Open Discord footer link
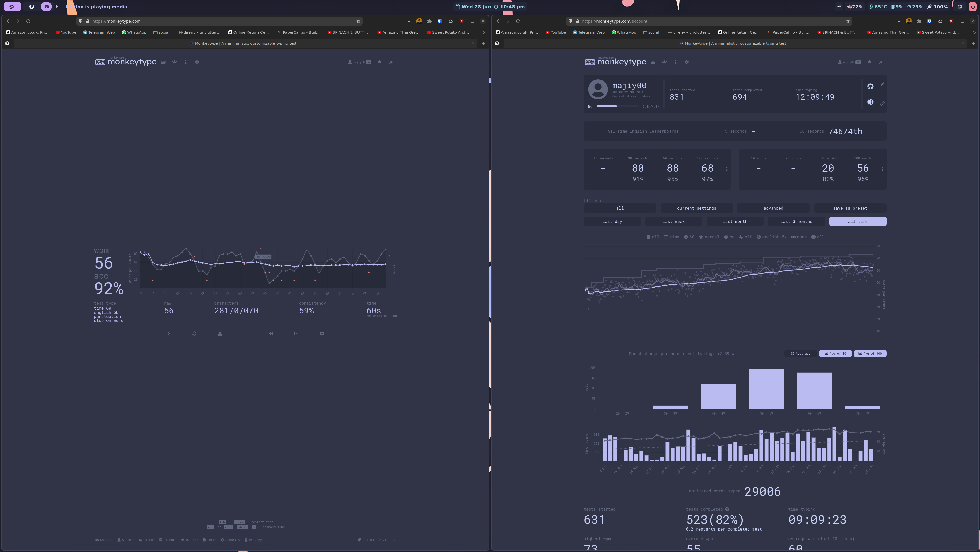 tap(168, 540)
